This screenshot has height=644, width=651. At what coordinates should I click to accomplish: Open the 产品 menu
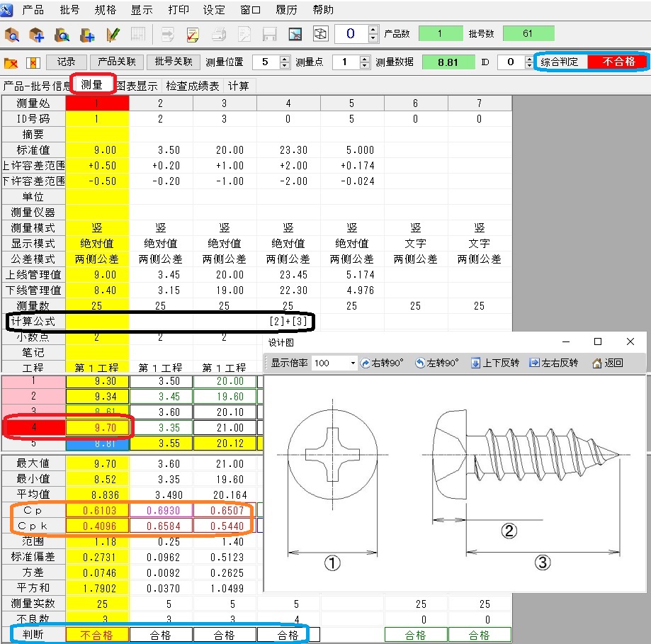(x=33, y=9)
